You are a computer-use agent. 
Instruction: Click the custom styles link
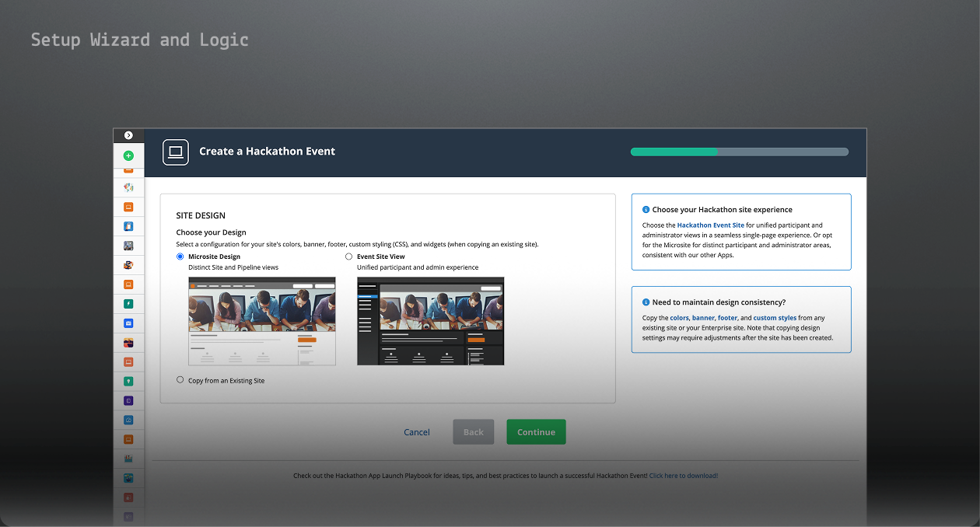point(775,318)
